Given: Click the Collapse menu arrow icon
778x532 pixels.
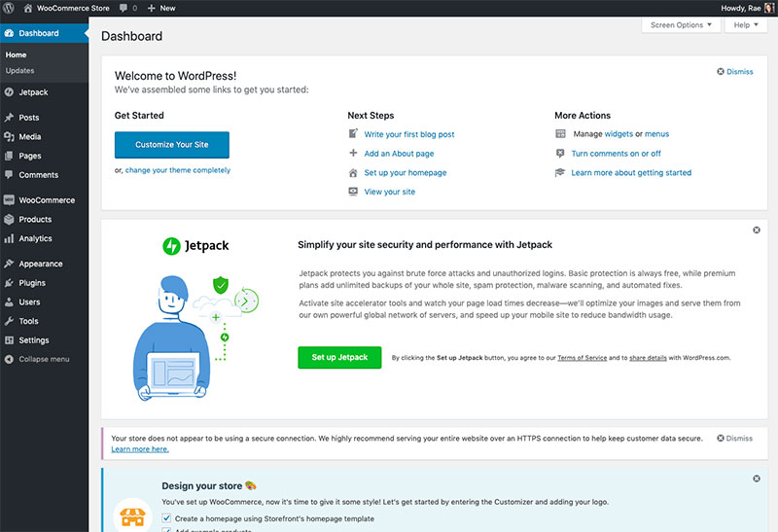Looking at the screenshot, I should (9, 359).
